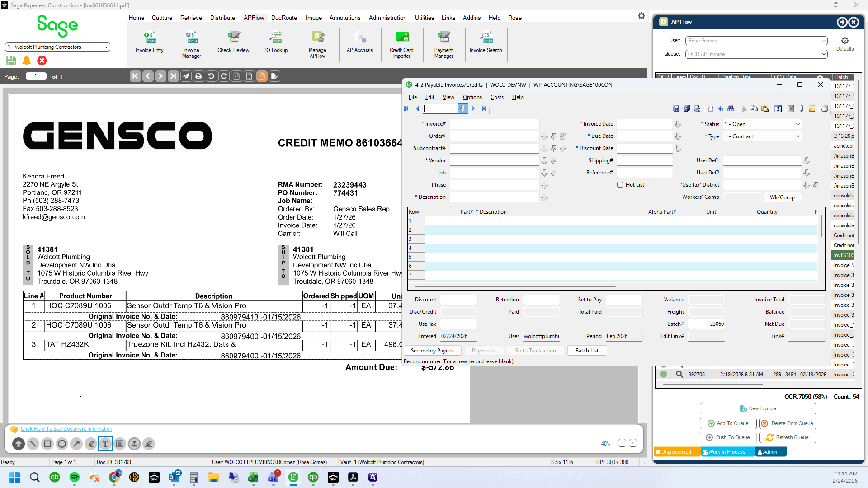Click Add To Queue button
The image size is (868, 488).
[728, 423]
